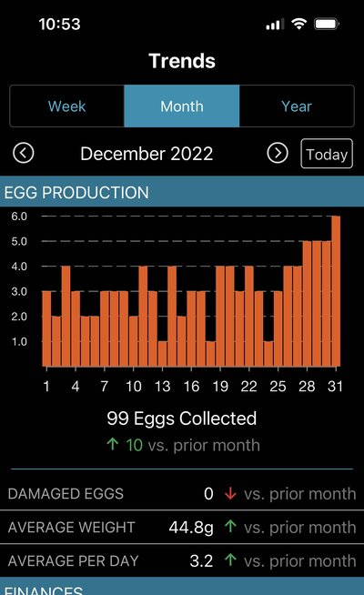Tap the green arrow next to 3.2

point(230,560)
